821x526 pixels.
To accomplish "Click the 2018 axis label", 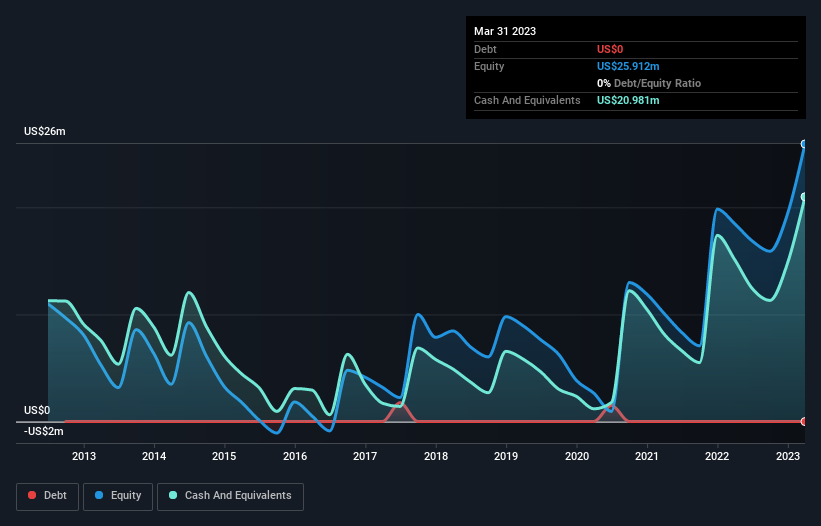I will [436, 456].
